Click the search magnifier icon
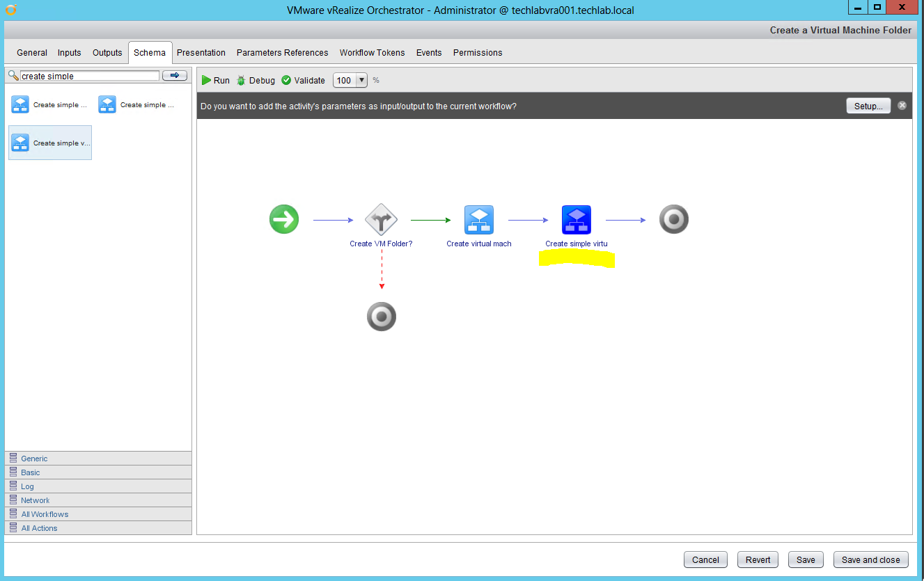 click(13, 75)
